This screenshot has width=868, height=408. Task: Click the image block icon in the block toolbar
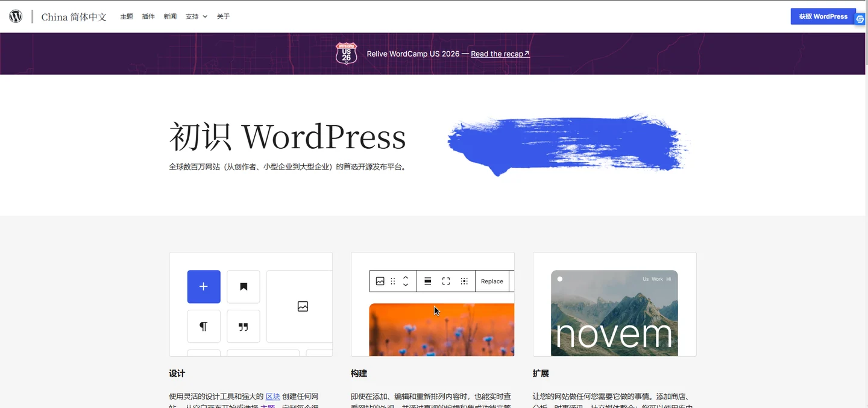point(380,281)
